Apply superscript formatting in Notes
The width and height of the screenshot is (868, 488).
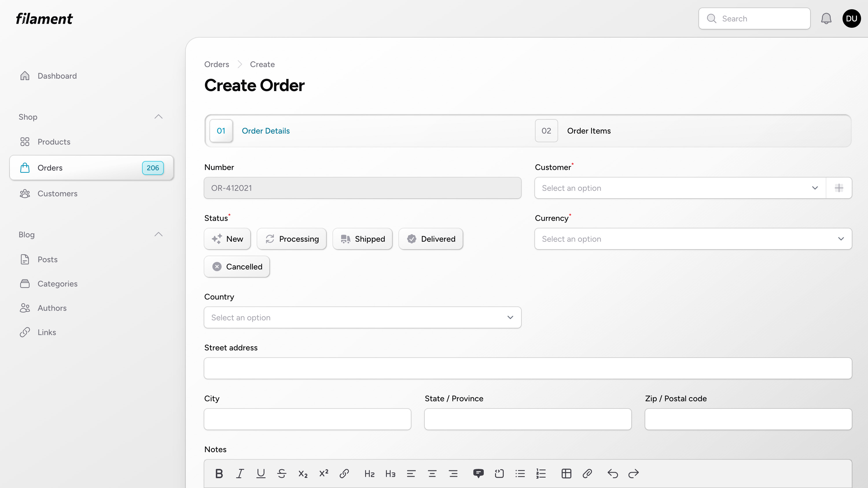(x=323, y=473)
